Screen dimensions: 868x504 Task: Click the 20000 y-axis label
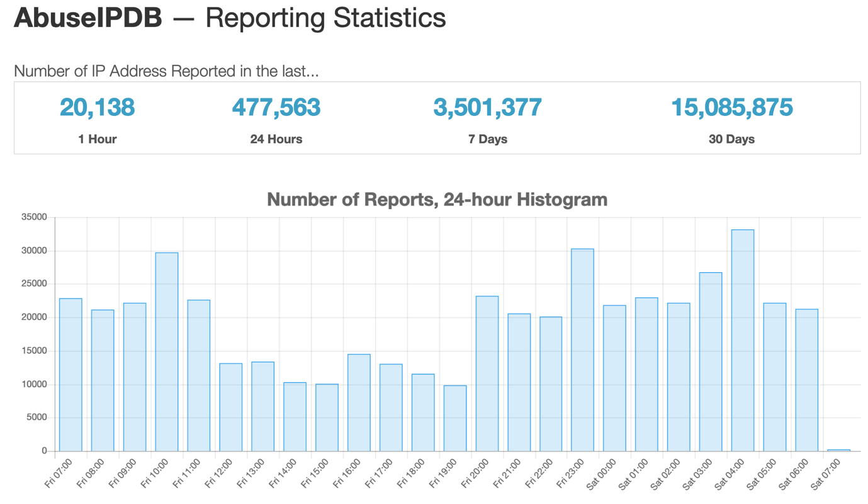coord(35,318)
